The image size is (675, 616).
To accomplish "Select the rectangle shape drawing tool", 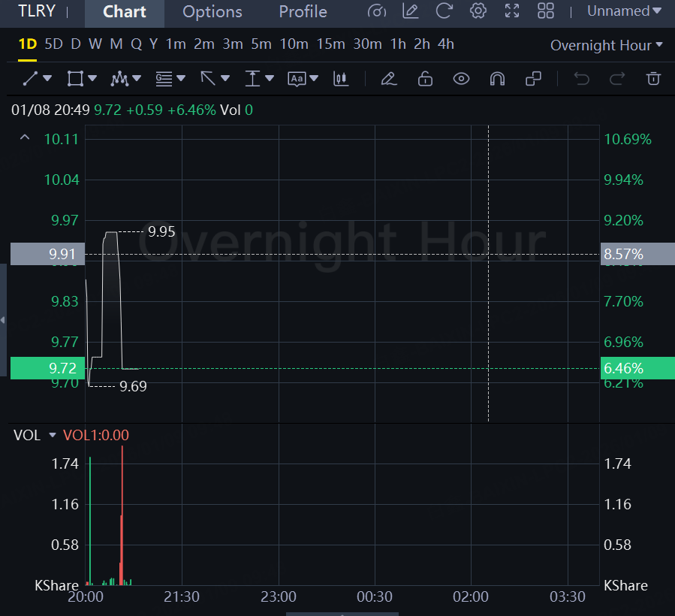I will pos(75,78).
